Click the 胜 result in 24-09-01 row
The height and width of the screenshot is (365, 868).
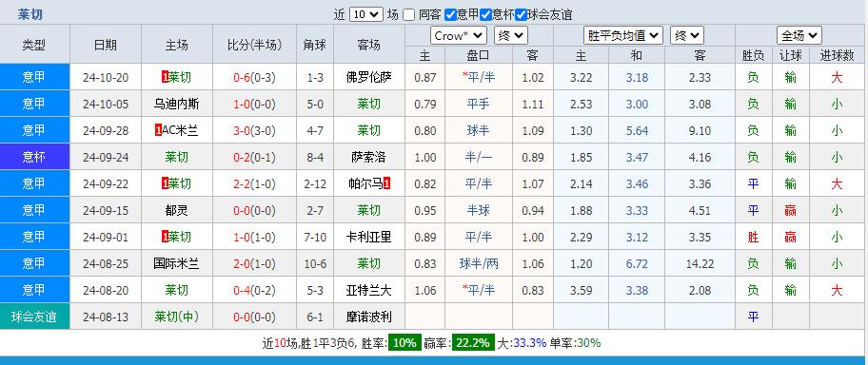tap(753, 237)
